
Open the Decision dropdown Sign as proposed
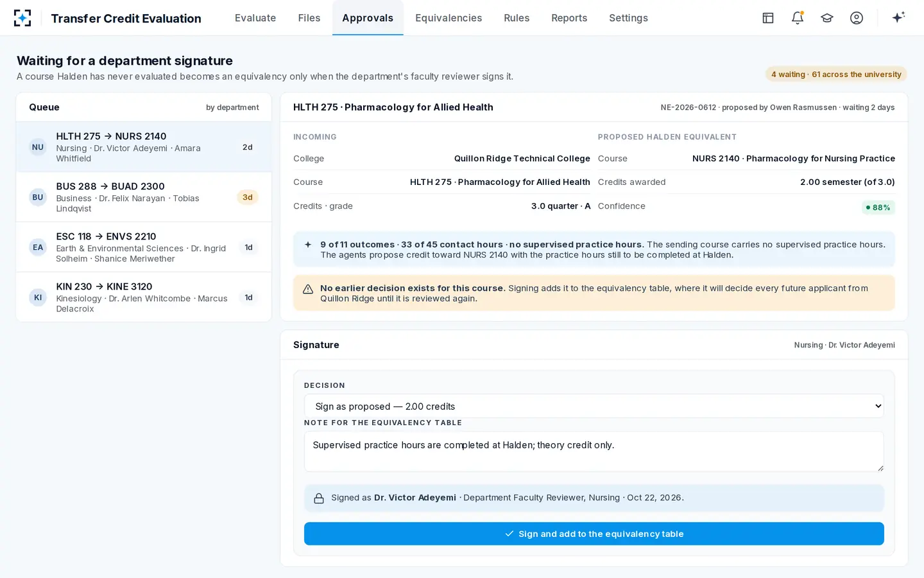tap(594, 406)
